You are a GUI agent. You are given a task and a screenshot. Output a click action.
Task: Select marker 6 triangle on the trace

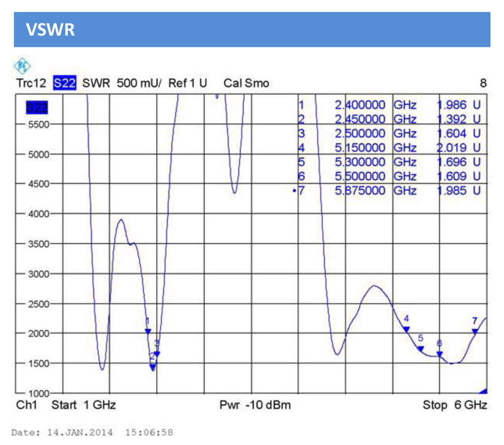(x=440, y=354)
